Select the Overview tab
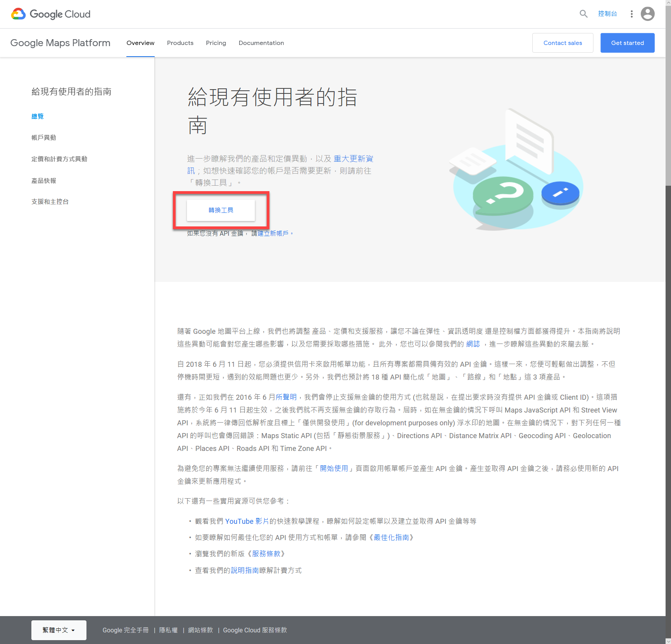Image resolution: width=671 pixels, height=644 pixels. [x=140, y=43]
